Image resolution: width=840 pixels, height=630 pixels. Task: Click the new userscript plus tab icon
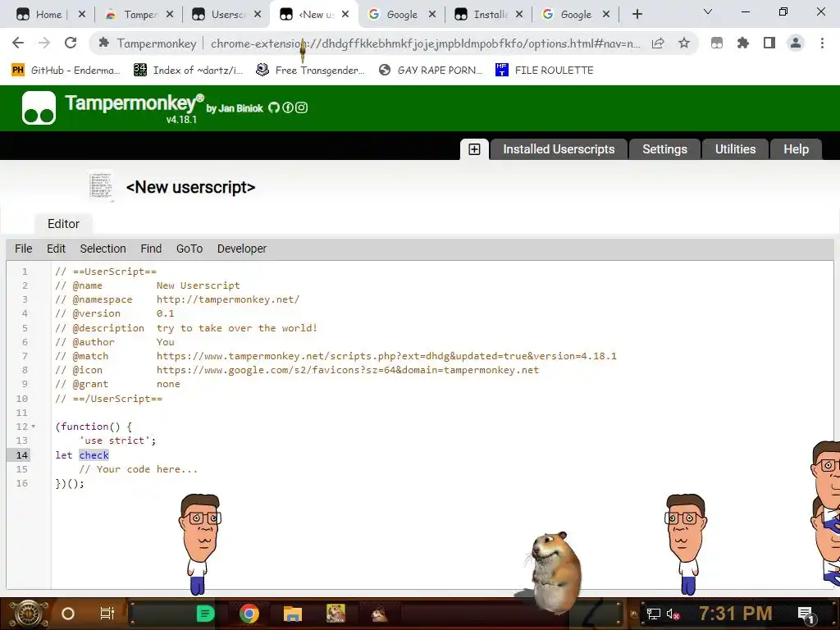point(474,149)
